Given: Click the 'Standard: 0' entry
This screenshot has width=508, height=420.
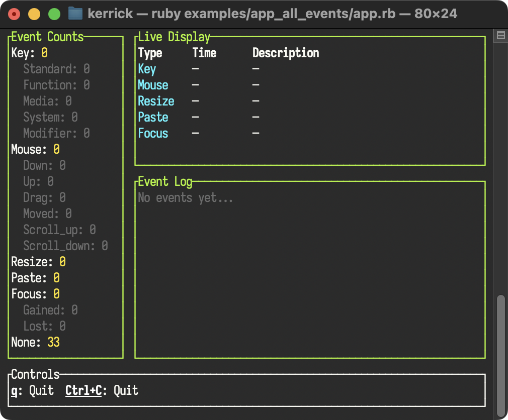Looking at the screenshot, I should click(x=56, y=69).
